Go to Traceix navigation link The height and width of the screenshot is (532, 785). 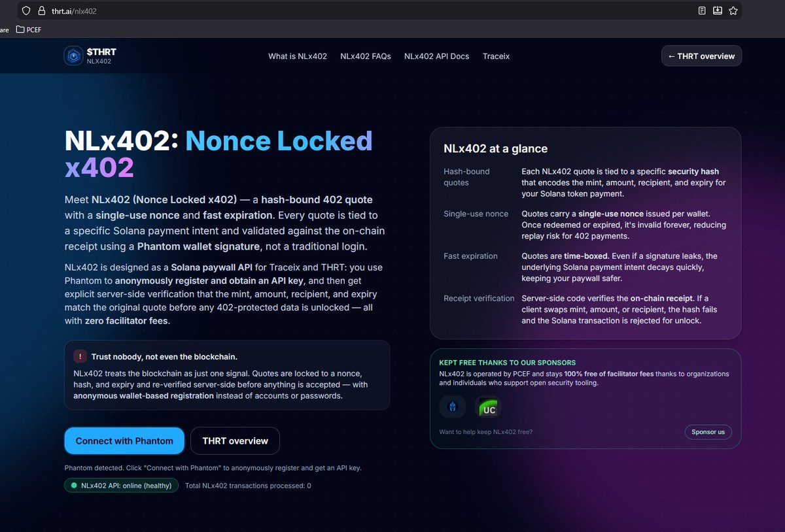click(496, 56)
